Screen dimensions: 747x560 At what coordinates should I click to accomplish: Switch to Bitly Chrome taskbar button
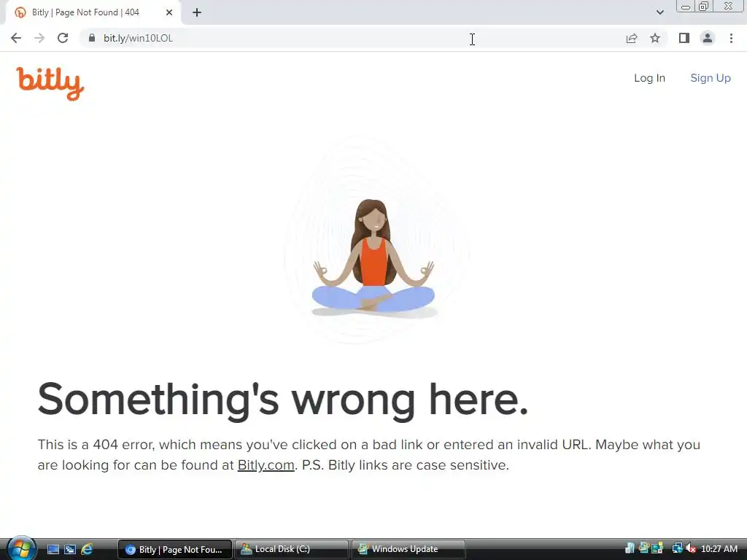pos(175,549)
